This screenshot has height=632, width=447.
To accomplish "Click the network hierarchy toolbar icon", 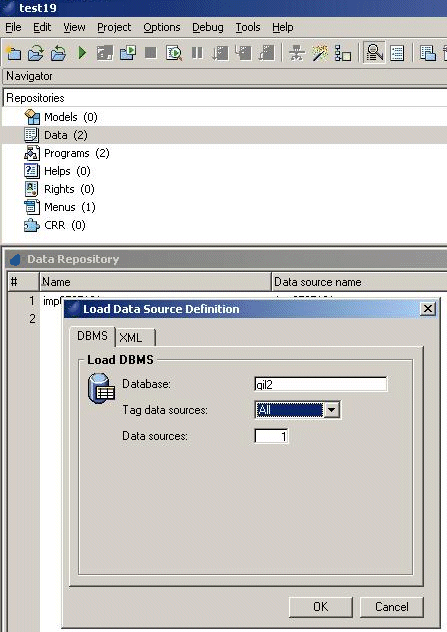I will 297,53.
